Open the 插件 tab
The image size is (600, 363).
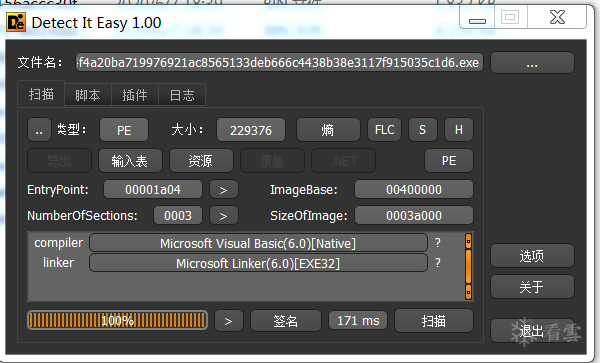(x=135, y=95)
